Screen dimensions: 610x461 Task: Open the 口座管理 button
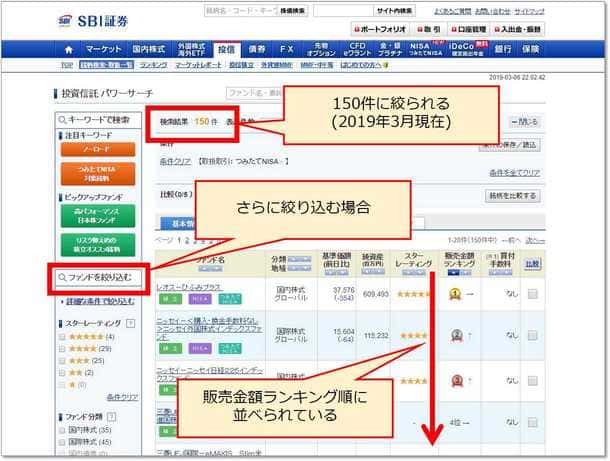(x=469, y=29)
